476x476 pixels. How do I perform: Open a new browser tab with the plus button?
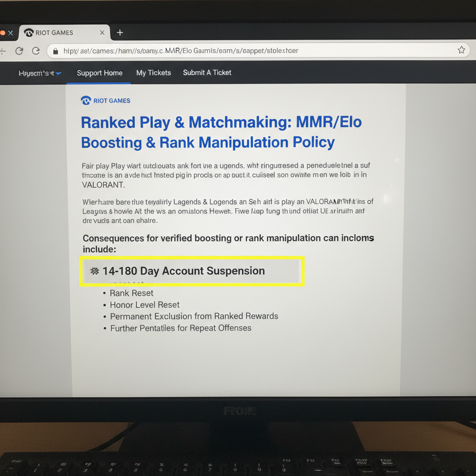[120, 33]
